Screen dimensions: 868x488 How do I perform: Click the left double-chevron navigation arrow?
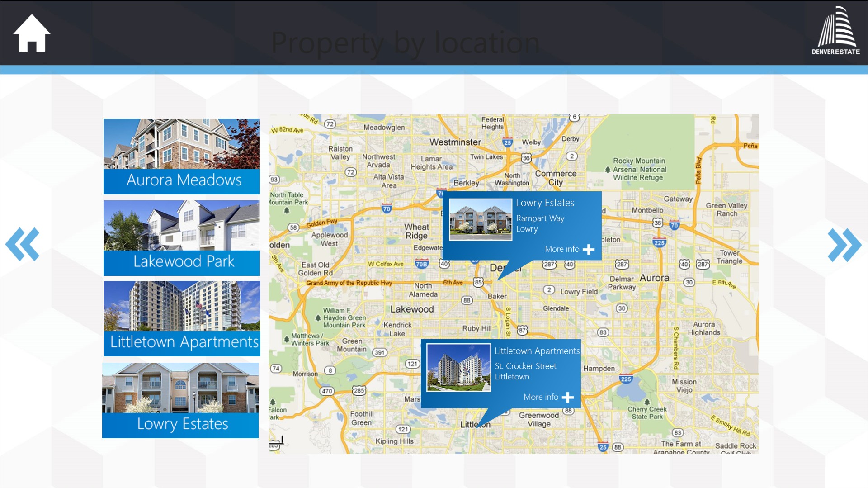click(x=22, y=244)
